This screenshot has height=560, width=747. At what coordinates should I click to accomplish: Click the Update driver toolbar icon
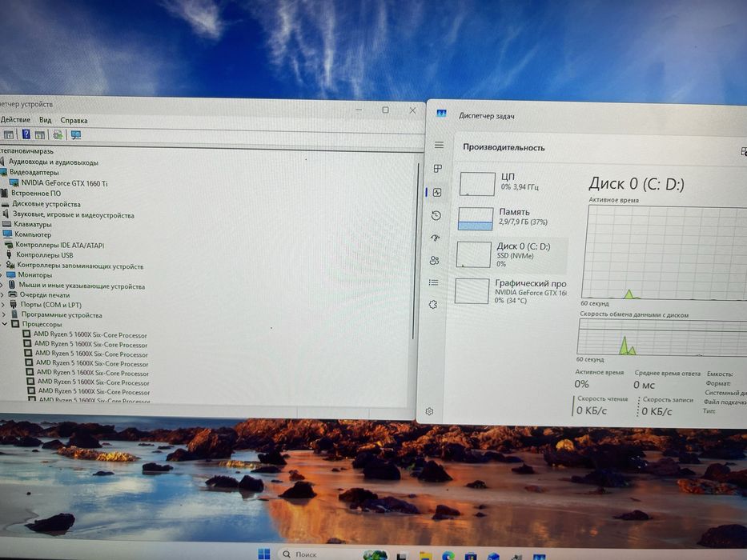tap(58, 134)
